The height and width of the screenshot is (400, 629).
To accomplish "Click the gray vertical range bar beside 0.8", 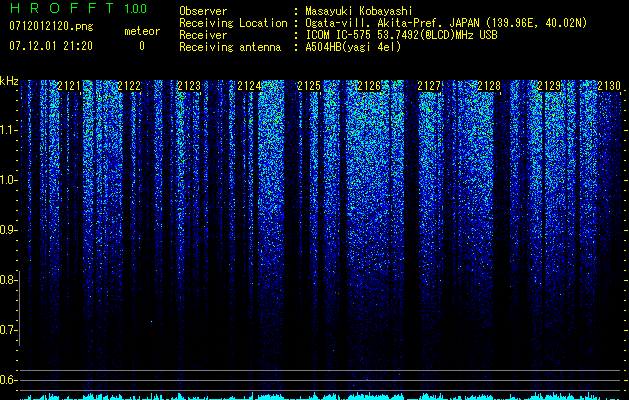I will (20, 308).
